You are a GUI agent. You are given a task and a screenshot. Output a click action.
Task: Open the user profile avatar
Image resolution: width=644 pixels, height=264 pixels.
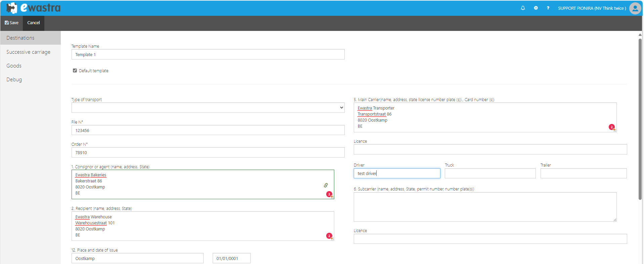pos(635,8)
